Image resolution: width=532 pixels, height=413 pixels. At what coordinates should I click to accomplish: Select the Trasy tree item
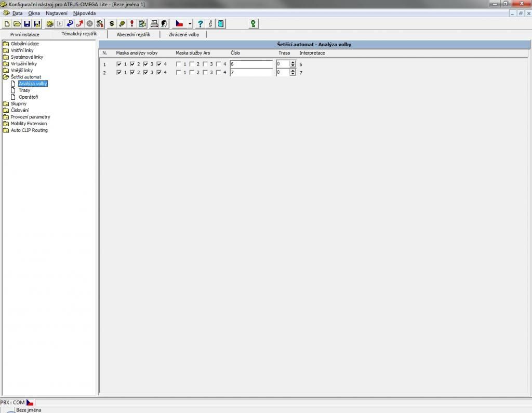click(x=24, y=90)
